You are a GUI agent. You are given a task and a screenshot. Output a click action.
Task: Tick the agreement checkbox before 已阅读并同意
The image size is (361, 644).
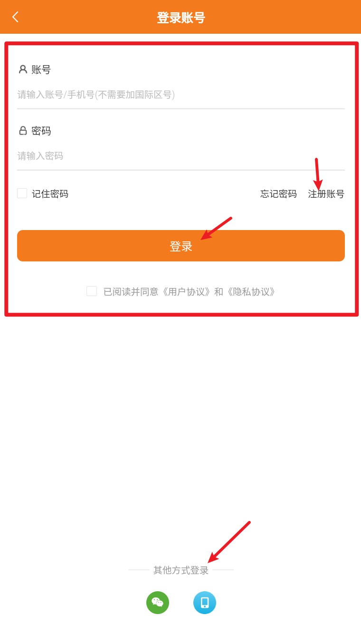tap(92, 291)
